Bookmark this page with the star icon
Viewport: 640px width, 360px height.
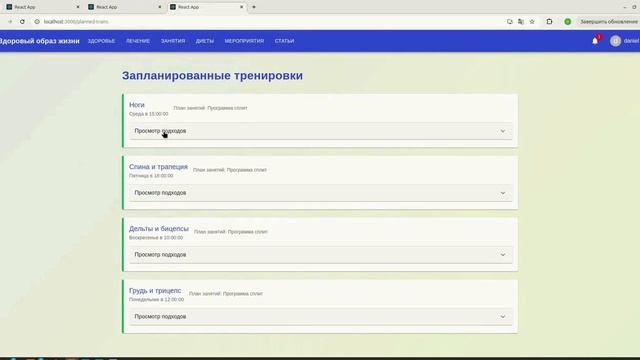click(x=532, y=22)
